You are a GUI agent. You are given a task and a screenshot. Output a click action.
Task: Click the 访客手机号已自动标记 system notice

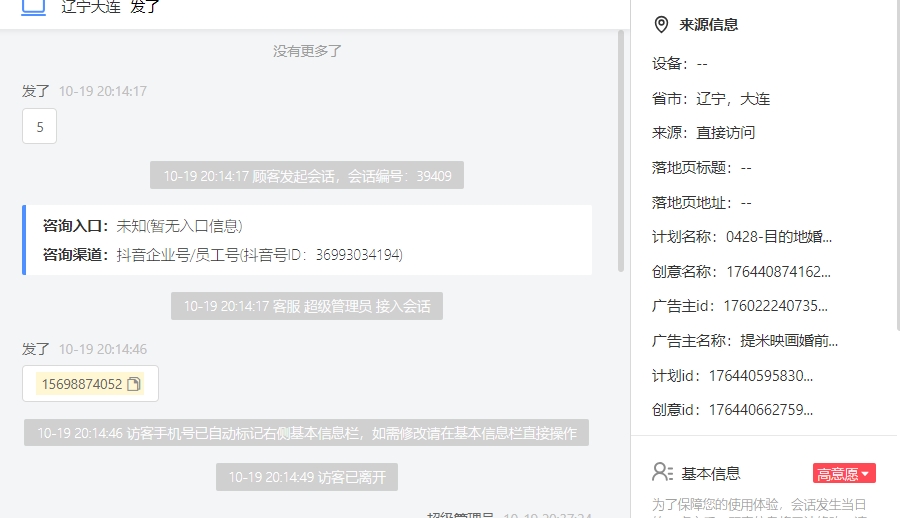tap(307, 432)
